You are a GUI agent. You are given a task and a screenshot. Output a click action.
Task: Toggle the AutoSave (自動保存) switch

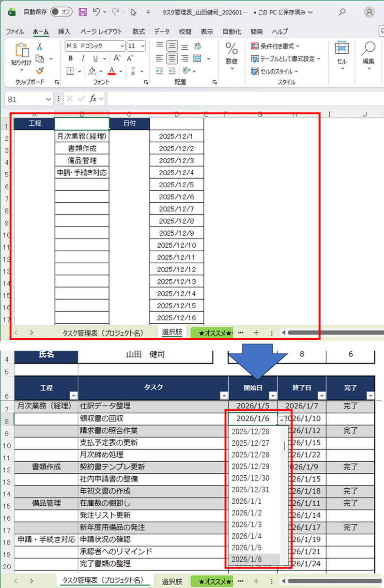tap(61, 12)
